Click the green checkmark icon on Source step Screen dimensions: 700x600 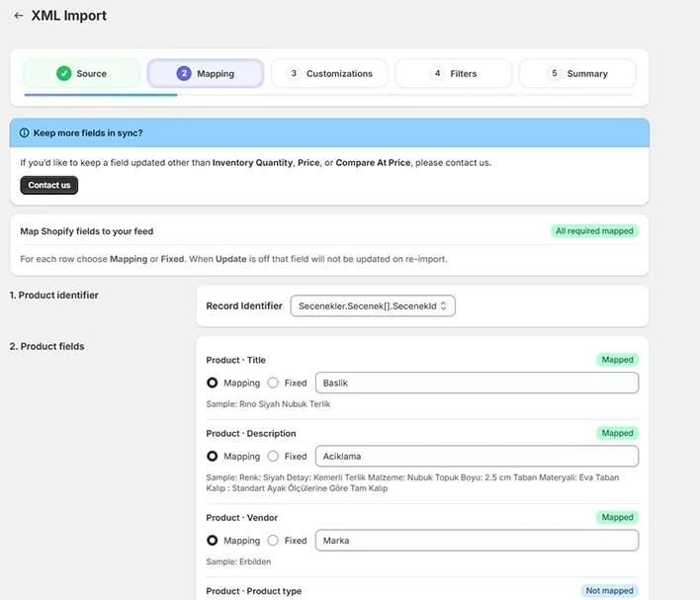pyautogui.click(x=64, y=73)
